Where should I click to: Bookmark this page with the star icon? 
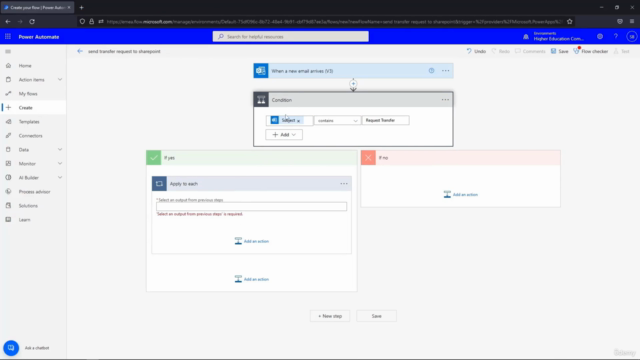tap(569, 22)
